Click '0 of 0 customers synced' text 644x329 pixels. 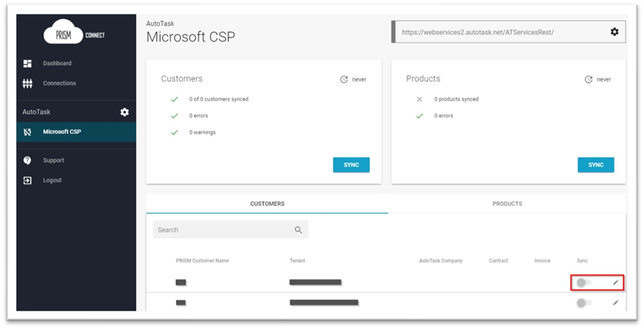(x=219, y=99)
